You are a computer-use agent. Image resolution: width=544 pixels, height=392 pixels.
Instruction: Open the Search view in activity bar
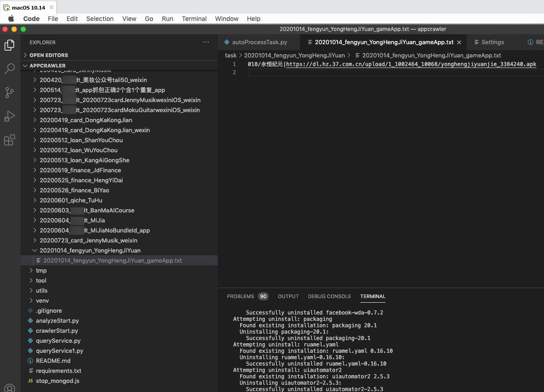tap(10, 68)
